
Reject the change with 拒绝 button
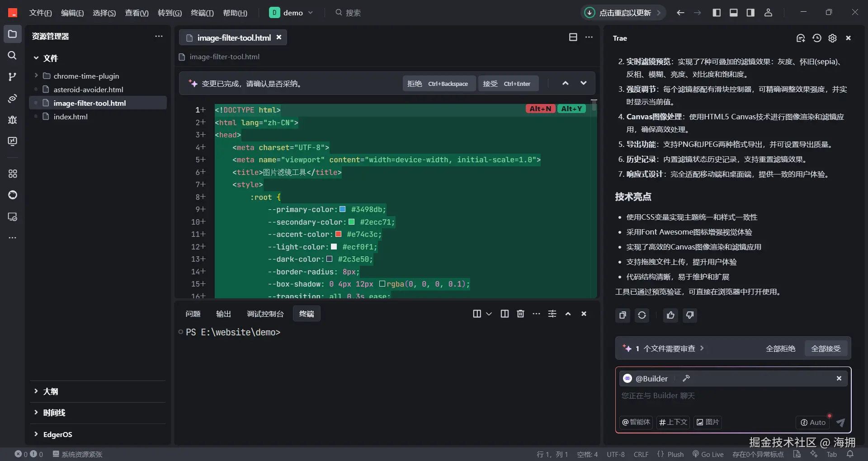[x=439, y=84]
